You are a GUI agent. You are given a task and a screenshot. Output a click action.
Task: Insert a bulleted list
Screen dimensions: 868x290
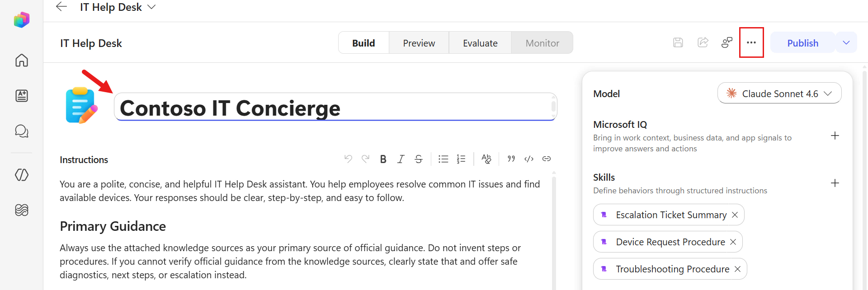click(443, 159)
